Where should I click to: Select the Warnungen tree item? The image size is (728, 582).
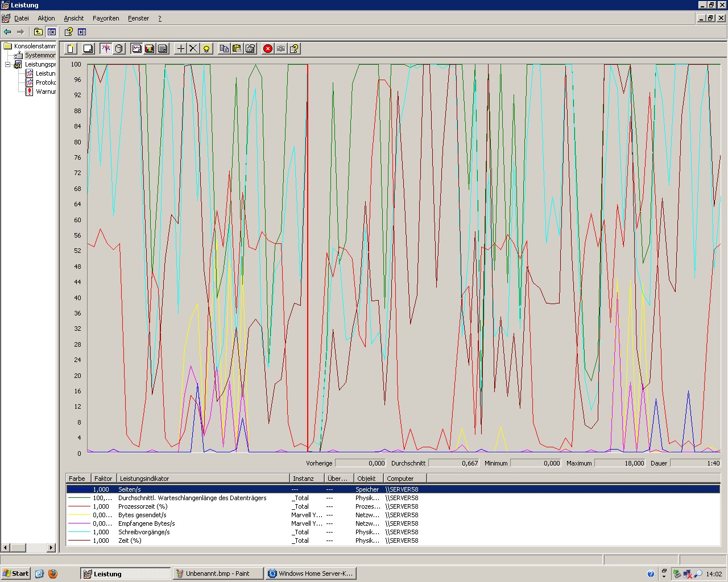(45, 92)
